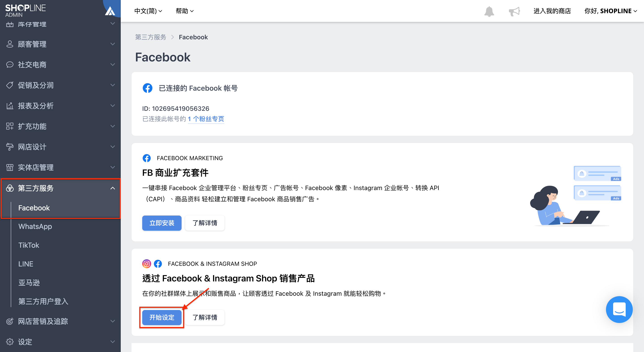This screenshot has height=352, width=644.
Task: Click the promotions tag icon
Action: (x=10, y=85)
